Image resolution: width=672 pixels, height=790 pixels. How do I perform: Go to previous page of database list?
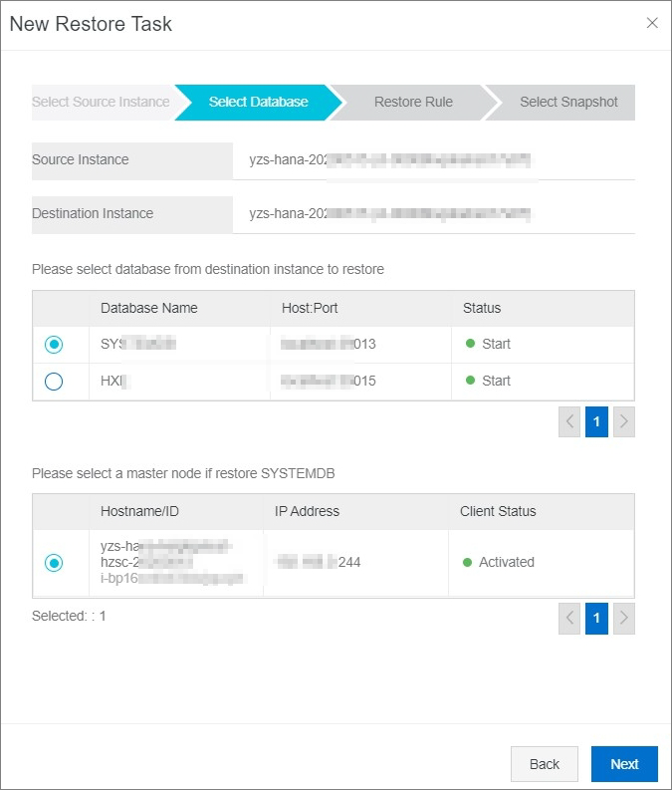570,421
